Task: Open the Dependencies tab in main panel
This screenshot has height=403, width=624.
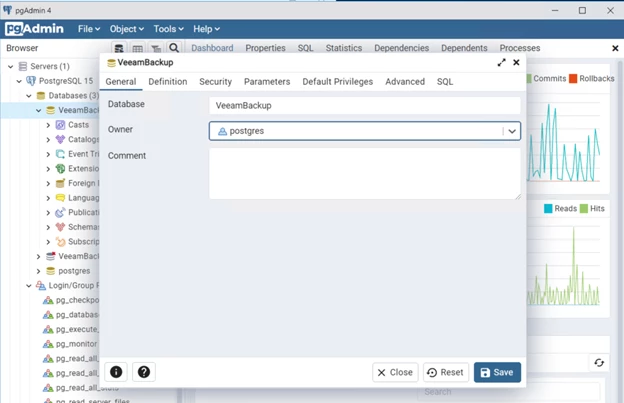Action: click(x=401, y=48)
